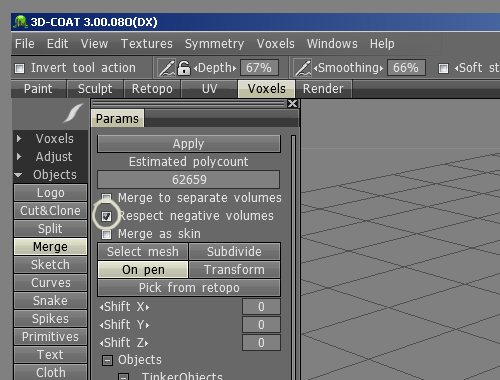This screenshot has height=380, width=500.
Task: Open the Voxels menu in menu bar
Action: tap(276, 44)
